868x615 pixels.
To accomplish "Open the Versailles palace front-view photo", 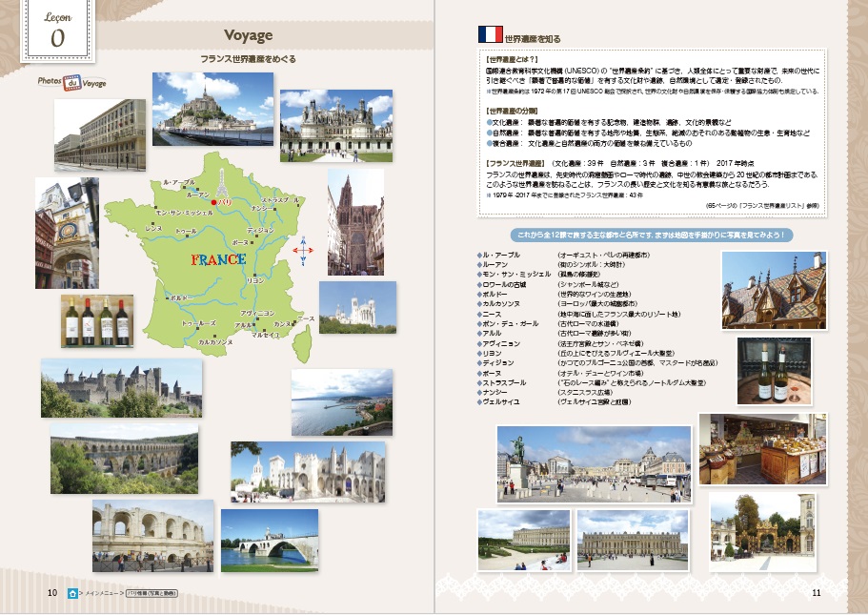I will (x=633, y=541).
